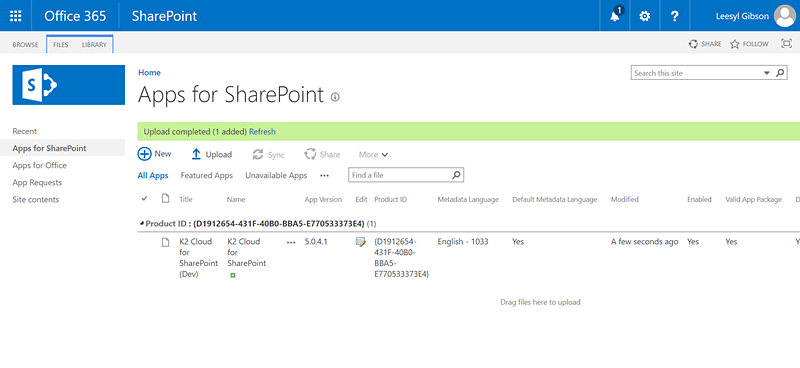Click the magnifier in Find a file

pyautogui.click(x=457, y=175)
